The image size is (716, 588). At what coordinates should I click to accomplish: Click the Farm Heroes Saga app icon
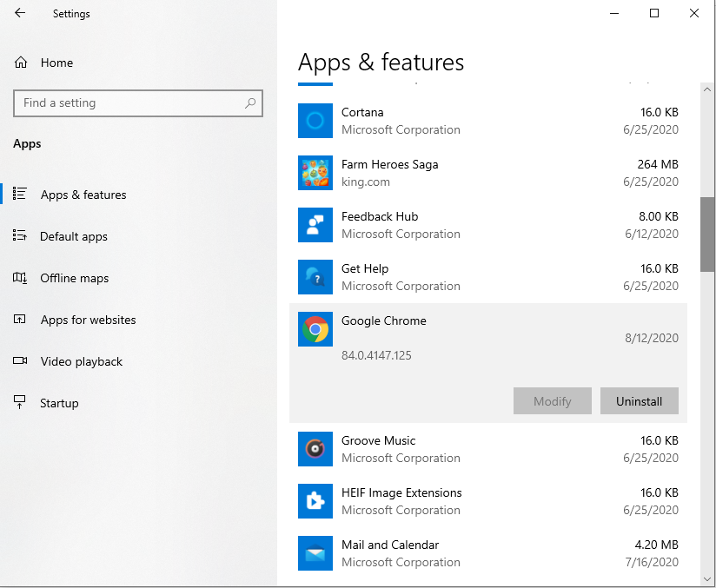315,173
